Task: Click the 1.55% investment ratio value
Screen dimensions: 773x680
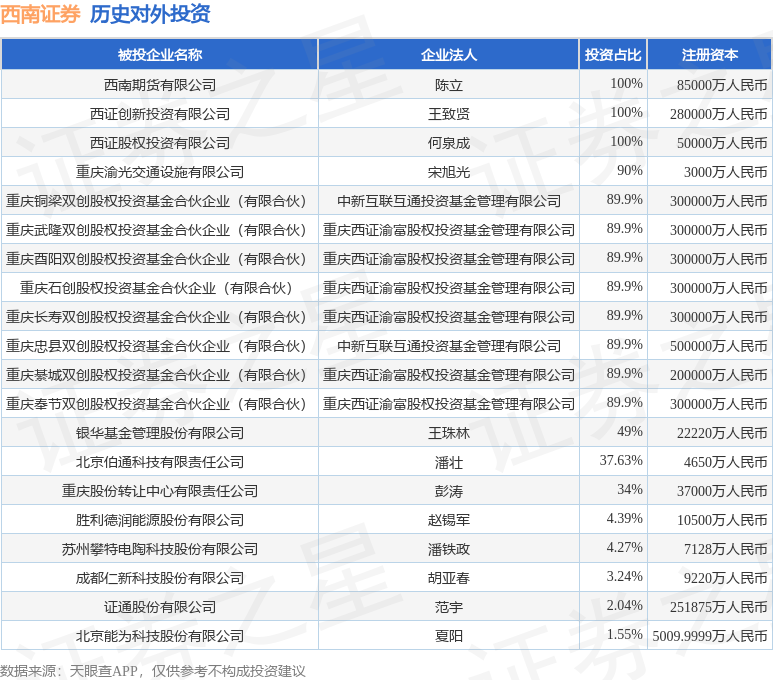Action: click(625, 634)
